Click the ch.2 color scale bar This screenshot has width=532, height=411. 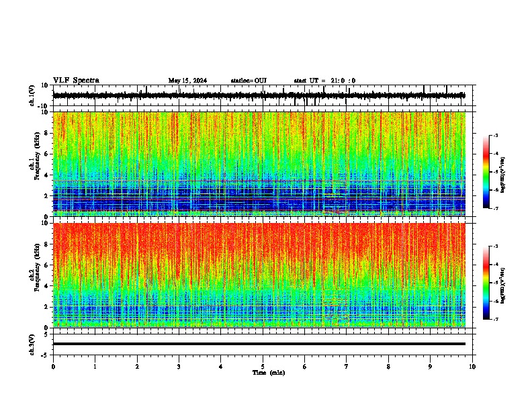coord(486,283)
